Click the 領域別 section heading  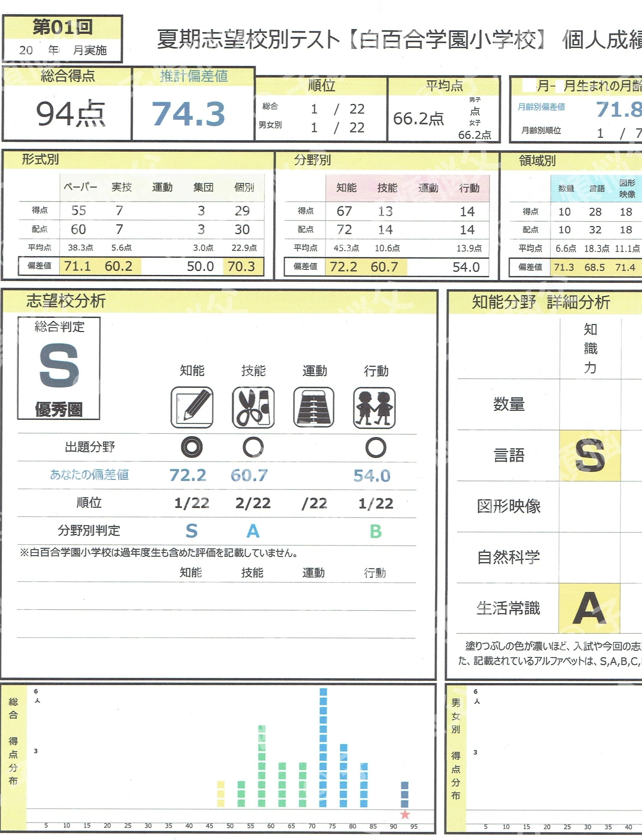pyautogui.click(x=537, y=161)
